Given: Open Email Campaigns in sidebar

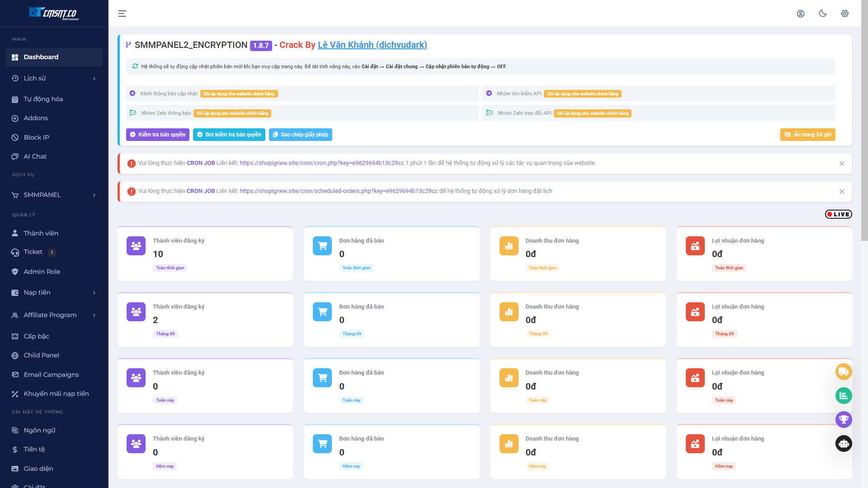Looking at the screenshot, I should click(x=51, y=375).
